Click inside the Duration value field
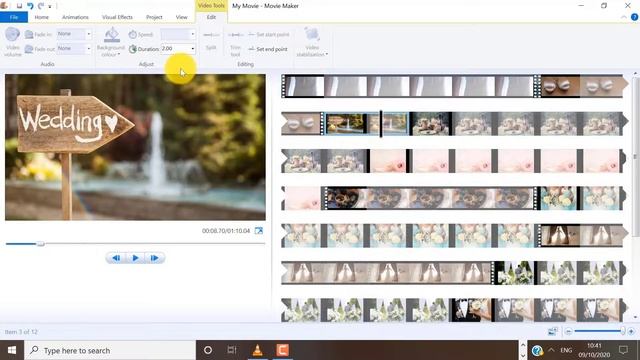 175,49
